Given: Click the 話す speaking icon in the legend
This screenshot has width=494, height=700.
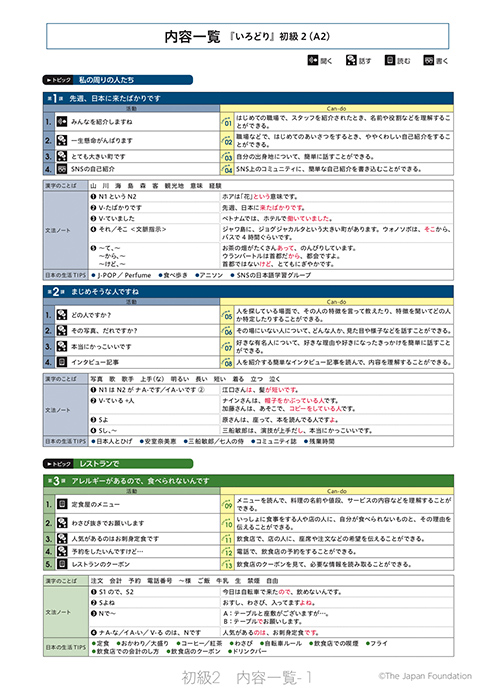Looking at the screenshot, I should coord(351,60).
